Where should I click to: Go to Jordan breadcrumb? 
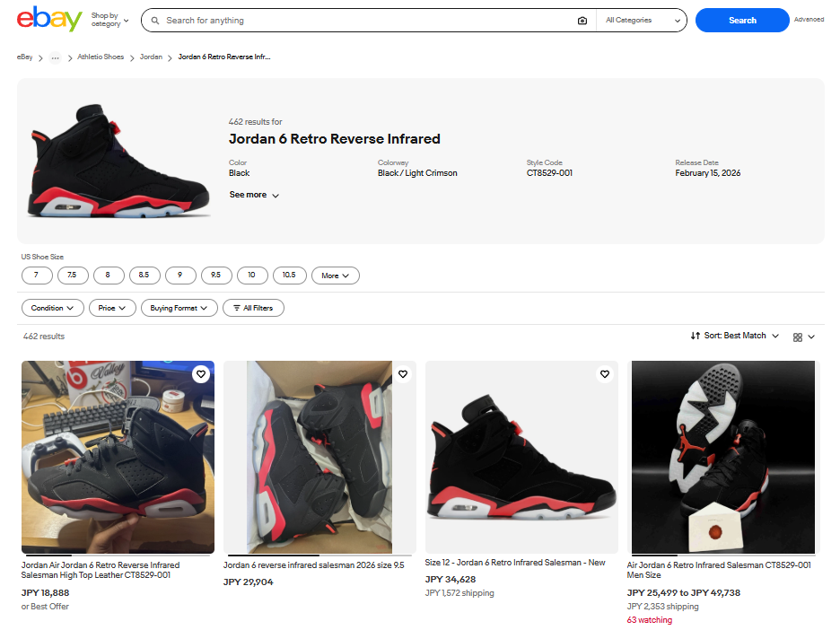(151, 57)
